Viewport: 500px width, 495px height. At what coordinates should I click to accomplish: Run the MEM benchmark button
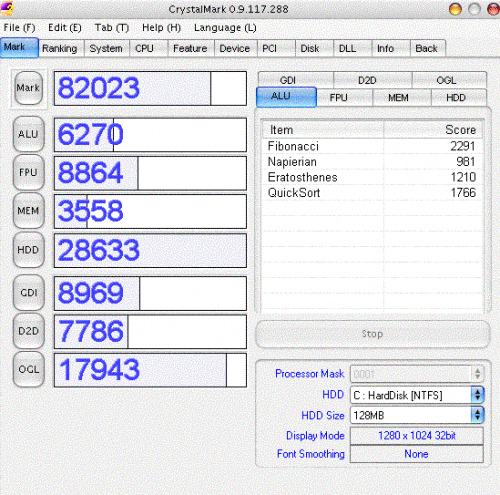point(28,211)
